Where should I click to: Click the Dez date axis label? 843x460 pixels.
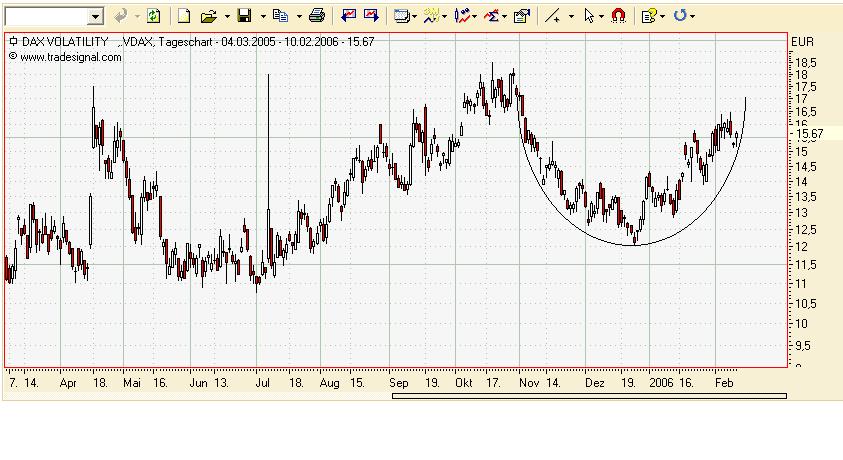595,383
